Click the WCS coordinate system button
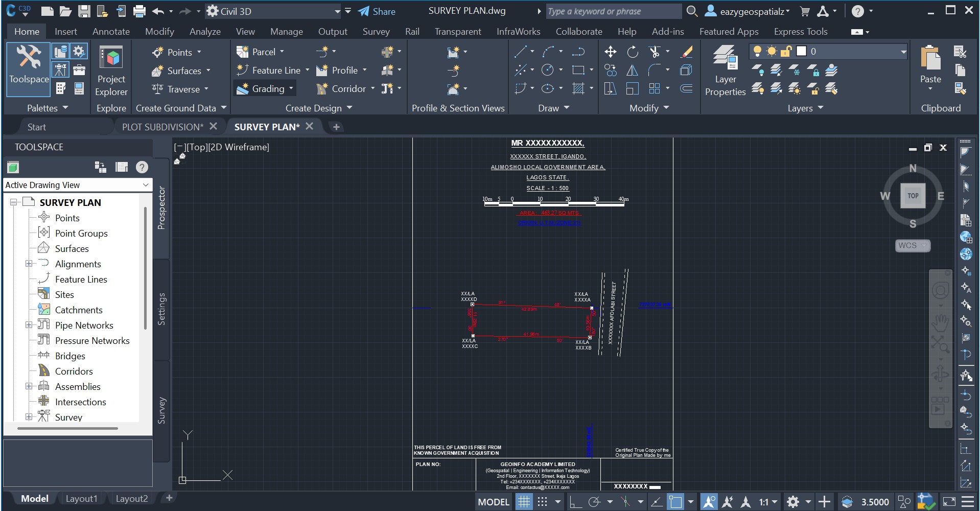 tap(913, 245)
